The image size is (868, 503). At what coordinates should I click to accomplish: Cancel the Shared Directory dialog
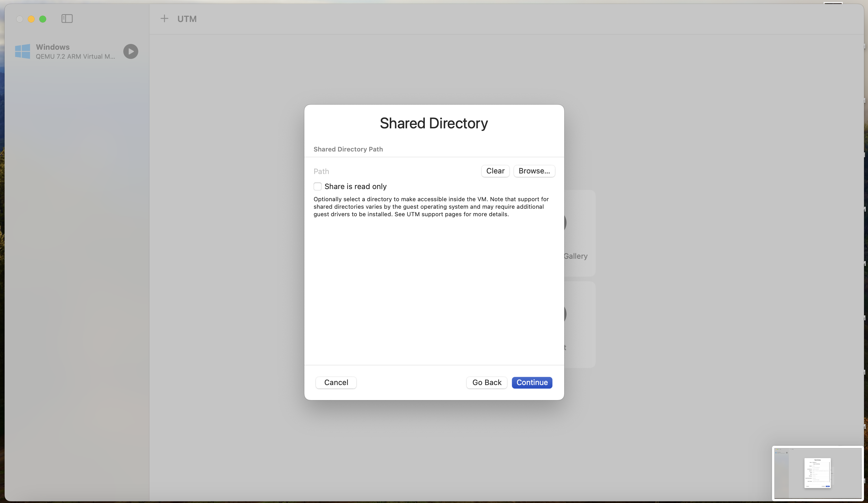(336, 383)
